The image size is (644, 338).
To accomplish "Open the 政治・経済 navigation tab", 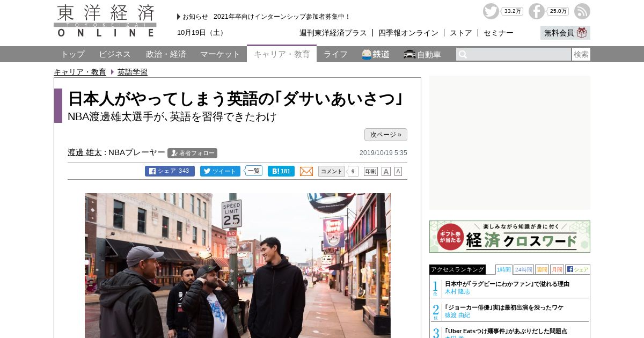I will [x=166, y=54].
